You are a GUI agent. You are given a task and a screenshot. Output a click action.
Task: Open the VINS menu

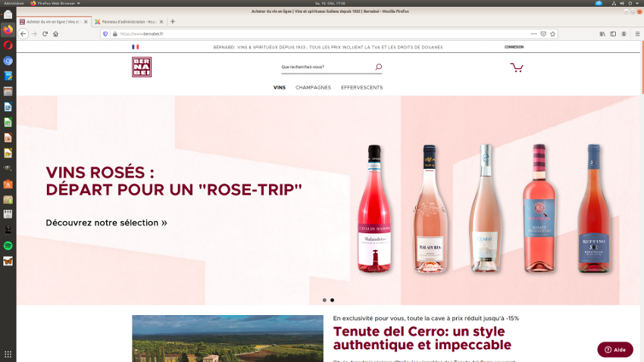click(280, 87)
